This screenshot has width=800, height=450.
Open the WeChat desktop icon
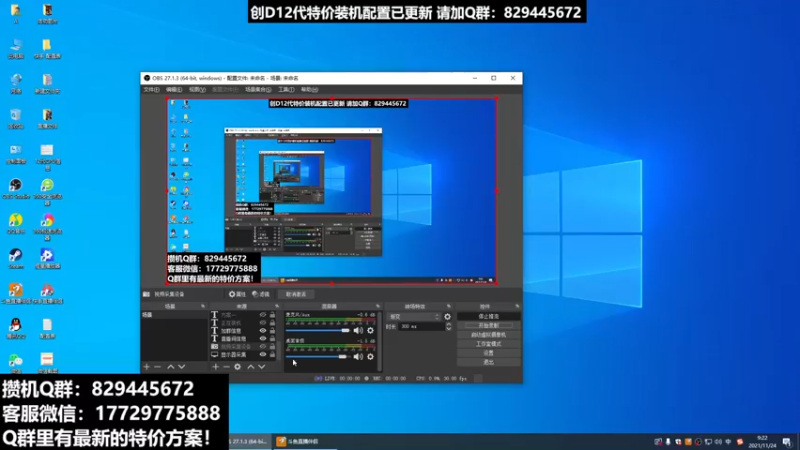pos(16,363)
